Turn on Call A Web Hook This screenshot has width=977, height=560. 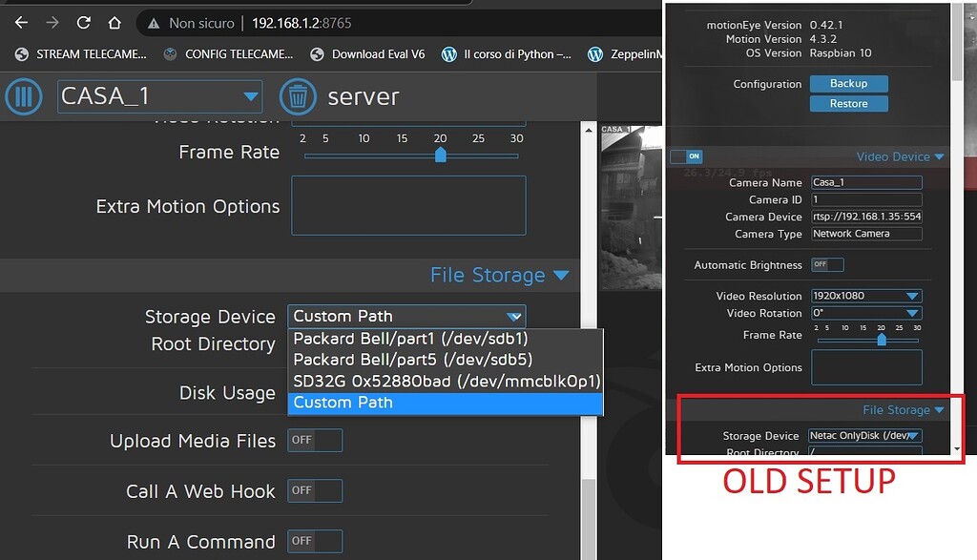(315, 490)
